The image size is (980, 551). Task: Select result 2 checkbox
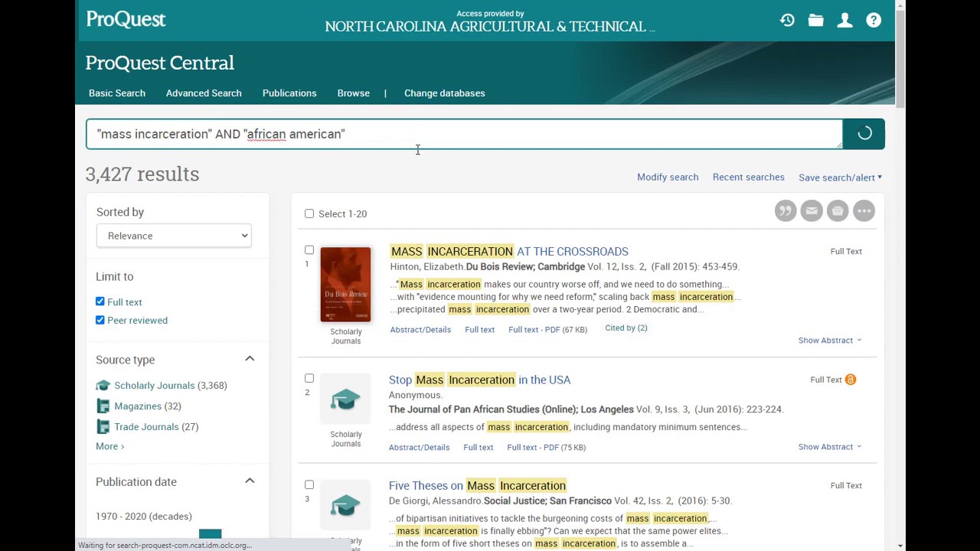click(309, 378)
